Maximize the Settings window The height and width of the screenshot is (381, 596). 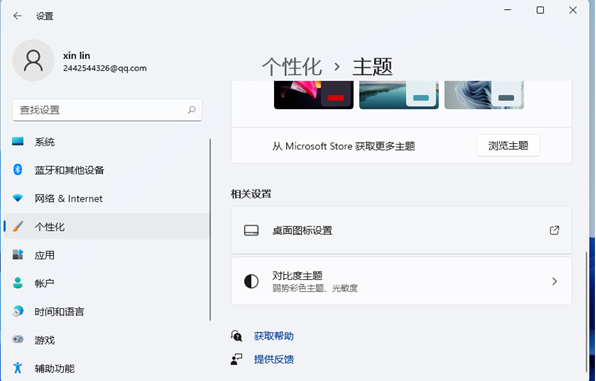(540, 10)
